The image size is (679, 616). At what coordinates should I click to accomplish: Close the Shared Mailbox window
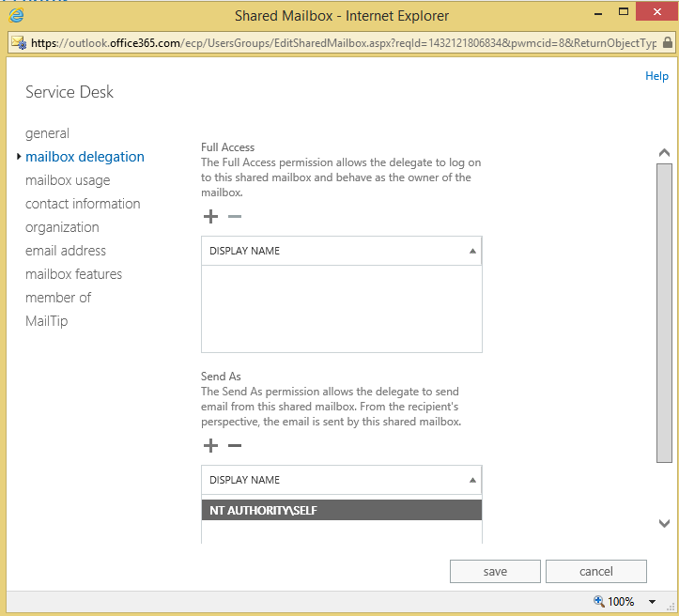click(656, 12)
